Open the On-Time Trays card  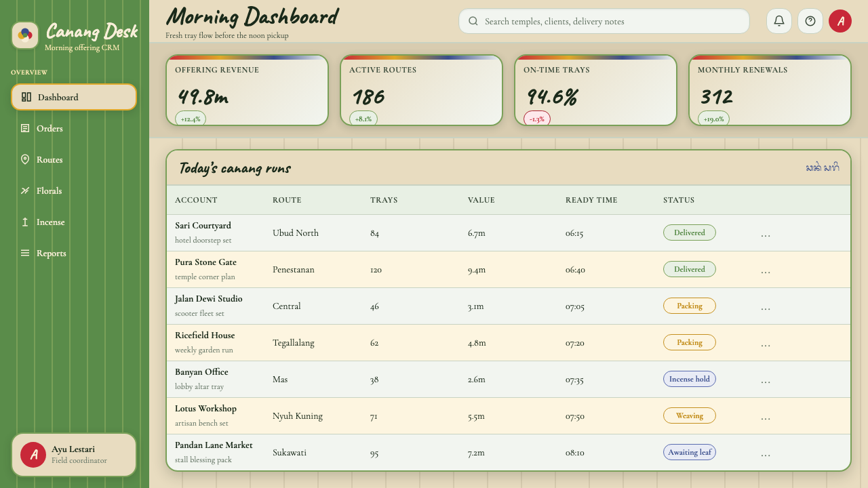click(595, 90)
